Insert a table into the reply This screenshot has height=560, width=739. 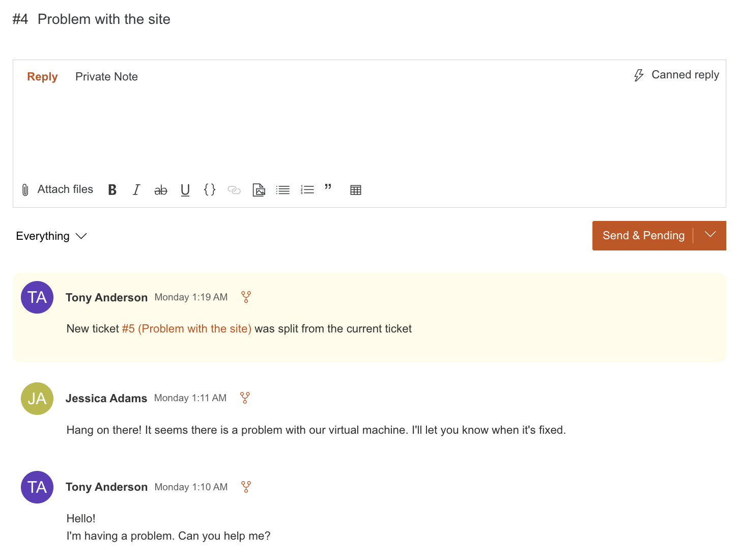tap(356, 190)
